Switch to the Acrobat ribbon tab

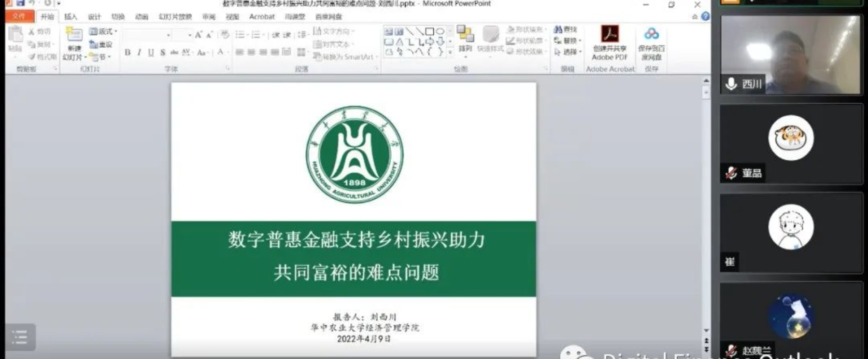click(262, 17)
